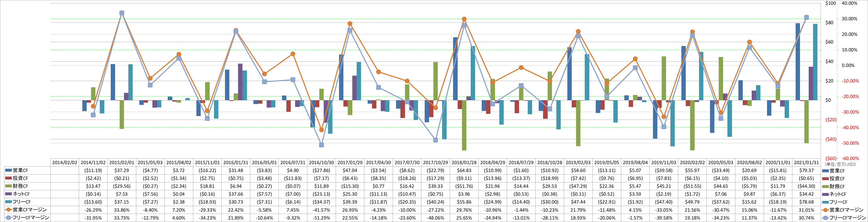The width and height of the screenshot is (868, 222).
Task: Click the ($40.24) フリーCF cell
Action: [x=435, y=202]
